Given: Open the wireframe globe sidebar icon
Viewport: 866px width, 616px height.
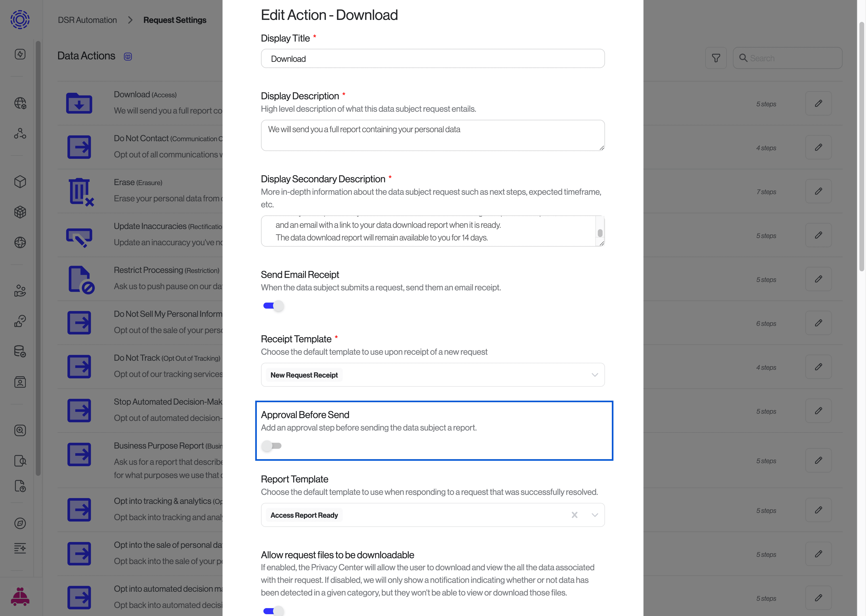Looking at the screenshot, I should (x=20, y=242).
